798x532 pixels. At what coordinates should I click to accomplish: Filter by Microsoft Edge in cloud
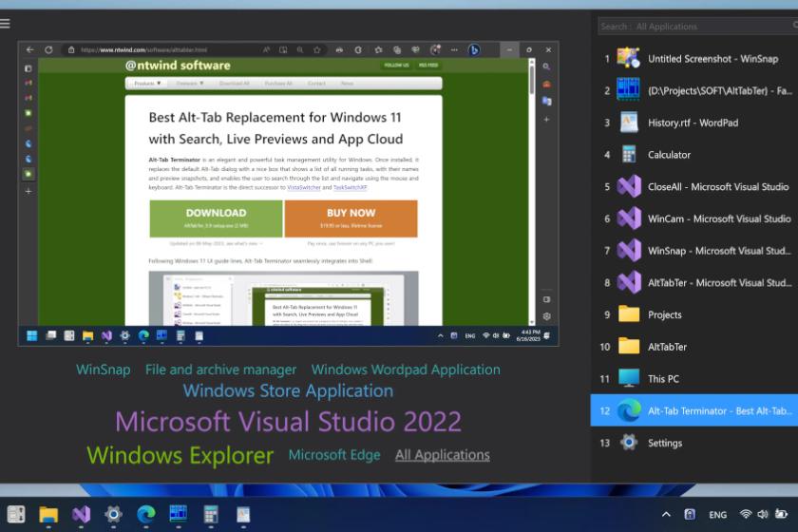coord(334,455)
